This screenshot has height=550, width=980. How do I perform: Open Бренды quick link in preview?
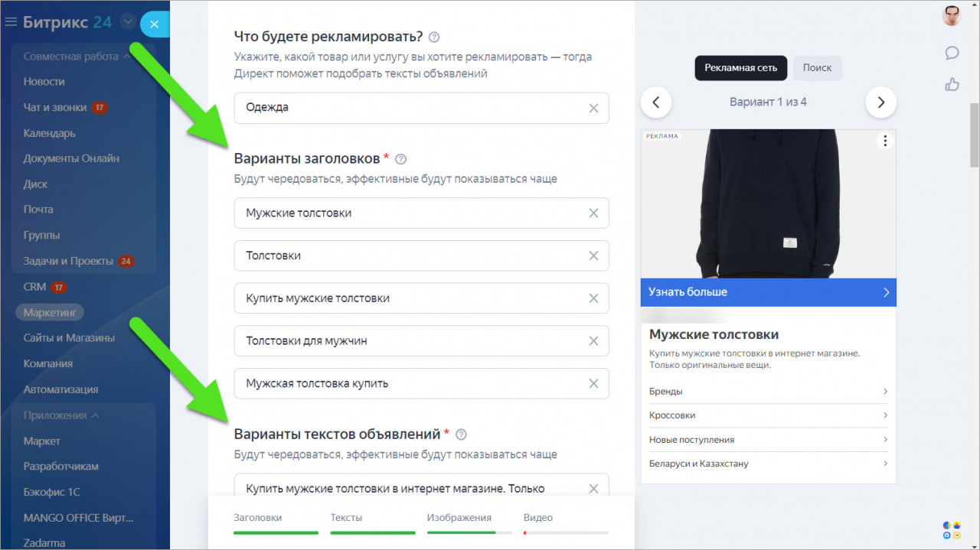click(x=769, y=392)
